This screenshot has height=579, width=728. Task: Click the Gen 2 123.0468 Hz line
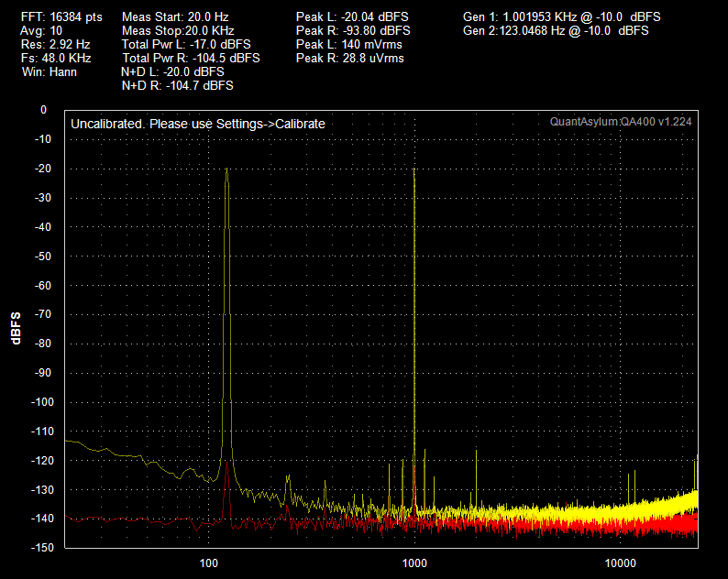[x=556, y=30]
